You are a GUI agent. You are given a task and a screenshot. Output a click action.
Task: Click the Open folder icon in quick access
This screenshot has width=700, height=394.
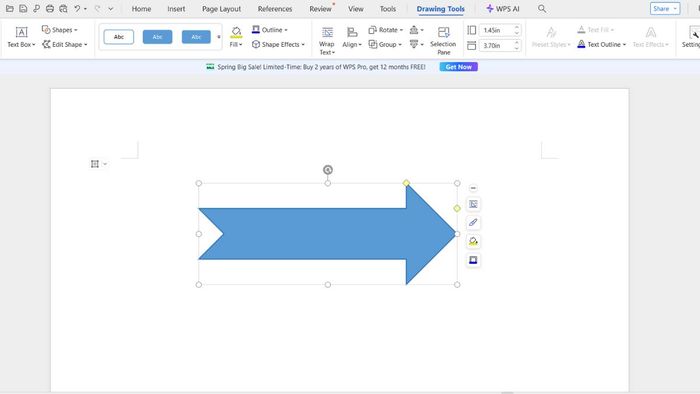click(9, 8)
